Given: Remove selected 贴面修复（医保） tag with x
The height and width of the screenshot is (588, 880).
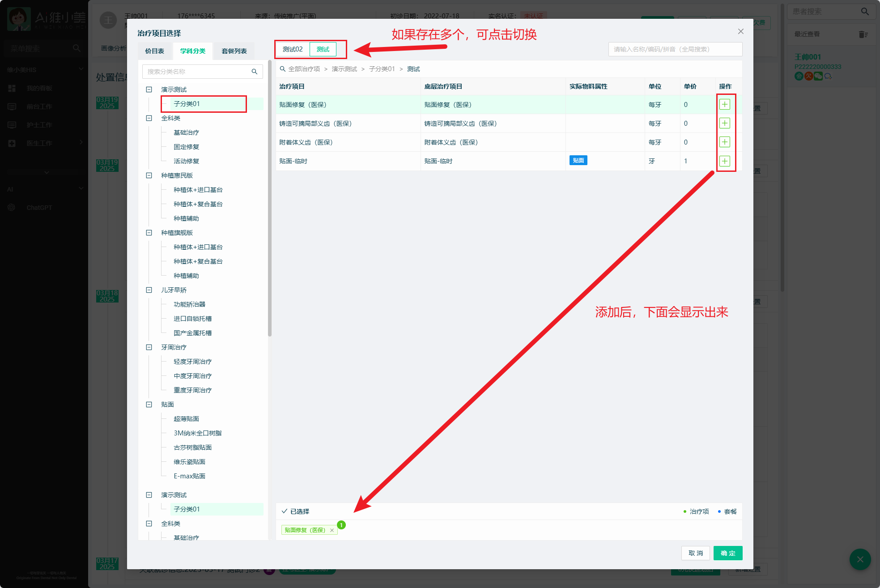Looking at the screenshot, I should point(332,530).
